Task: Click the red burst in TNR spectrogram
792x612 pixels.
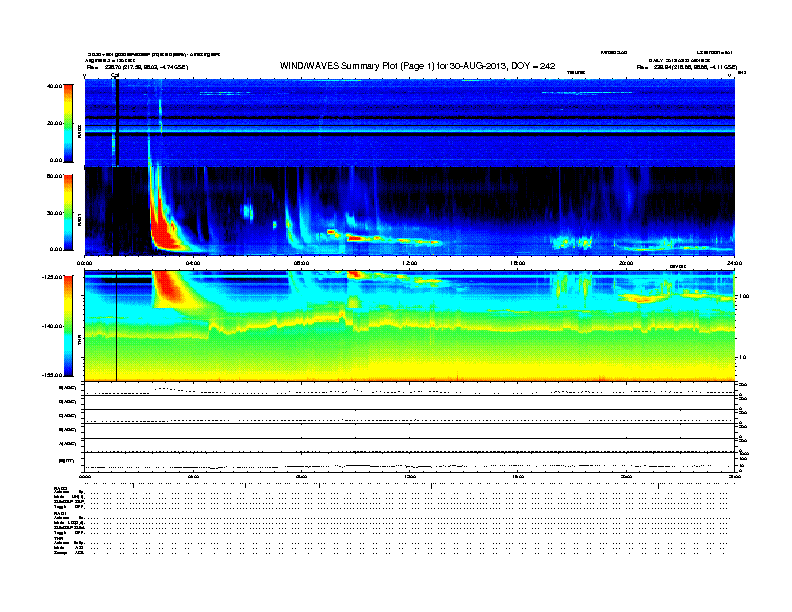Action: click(x=169, y=287)
